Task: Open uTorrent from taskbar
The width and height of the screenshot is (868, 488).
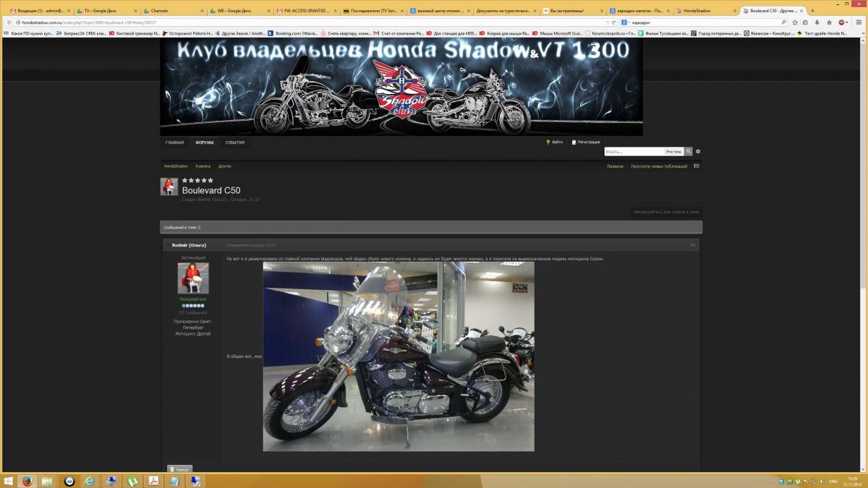Action: (x=133, y=481)
